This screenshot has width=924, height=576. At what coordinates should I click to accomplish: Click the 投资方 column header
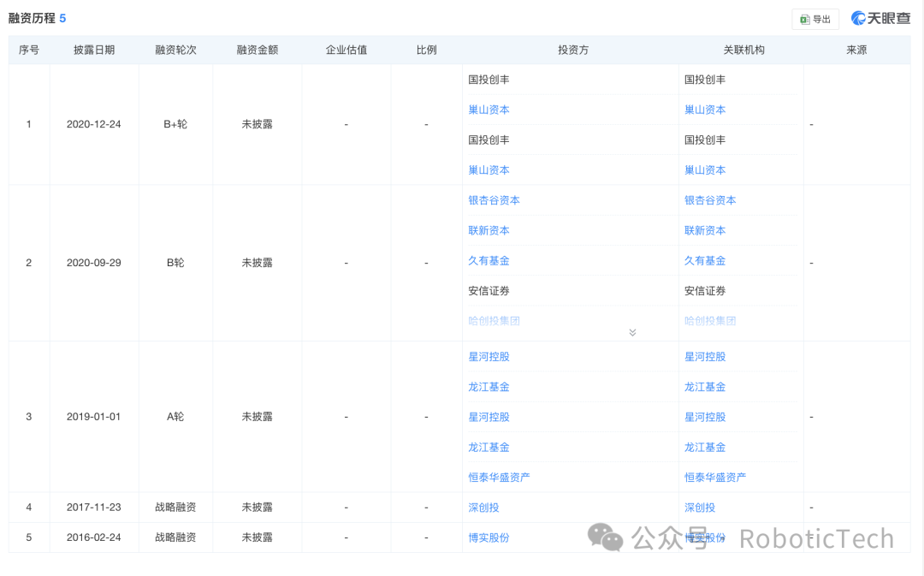(x=575, y=50)
